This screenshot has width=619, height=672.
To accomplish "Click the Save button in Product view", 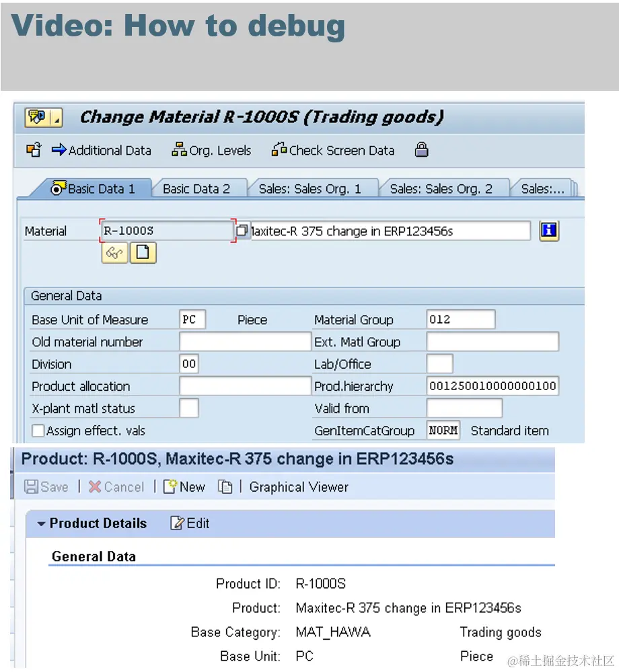I will click(46, 487).
